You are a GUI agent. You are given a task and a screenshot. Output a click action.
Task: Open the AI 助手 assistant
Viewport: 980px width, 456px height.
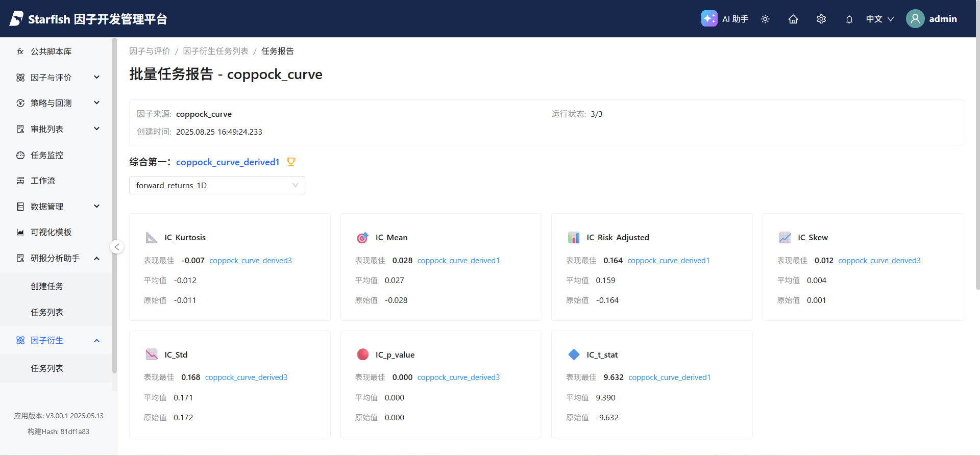pos(725,19)
